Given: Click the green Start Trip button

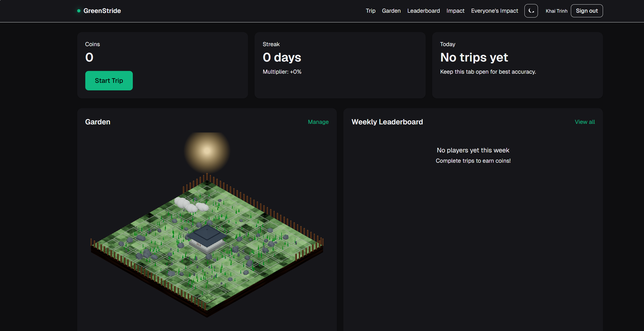Looking at the screenshot, I should point(109,81).
